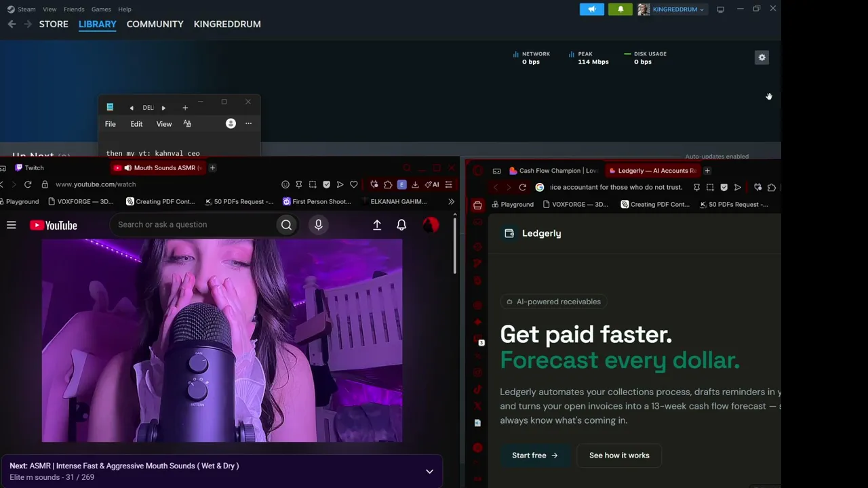Viewport: 868px width, 488px height.
Task: Expand hidden bookmarks chevron in YouTube window
Action: 451,201
